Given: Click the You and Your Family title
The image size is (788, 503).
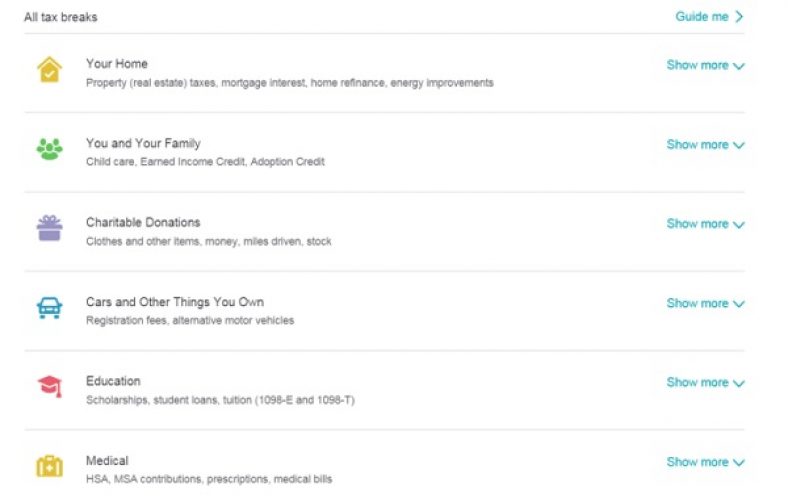Looking at the screenshot, I should [x=143, y=143].
